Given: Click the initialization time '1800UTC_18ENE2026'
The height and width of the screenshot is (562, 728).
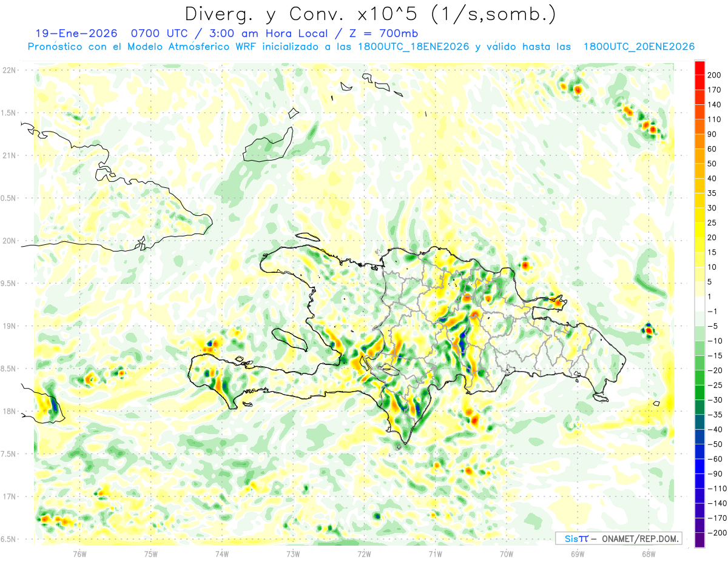Looking at the screenshot, I should pos(414,47).
